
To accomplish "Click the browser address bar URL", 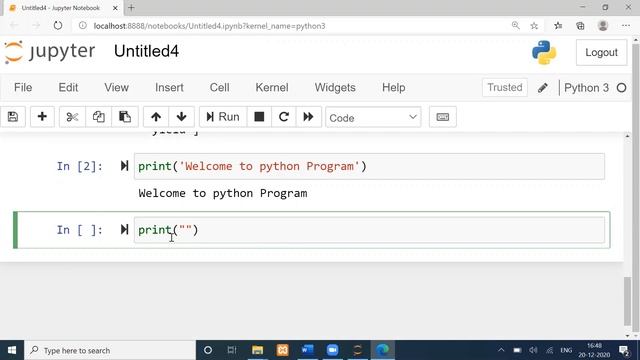I will tap(209, 26).
